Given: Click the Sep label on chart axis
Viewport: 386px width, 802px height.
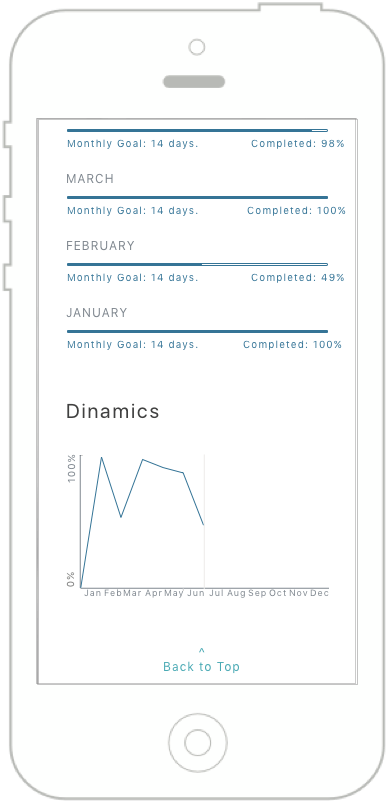Looking at the screenshot, I should 257,593.
